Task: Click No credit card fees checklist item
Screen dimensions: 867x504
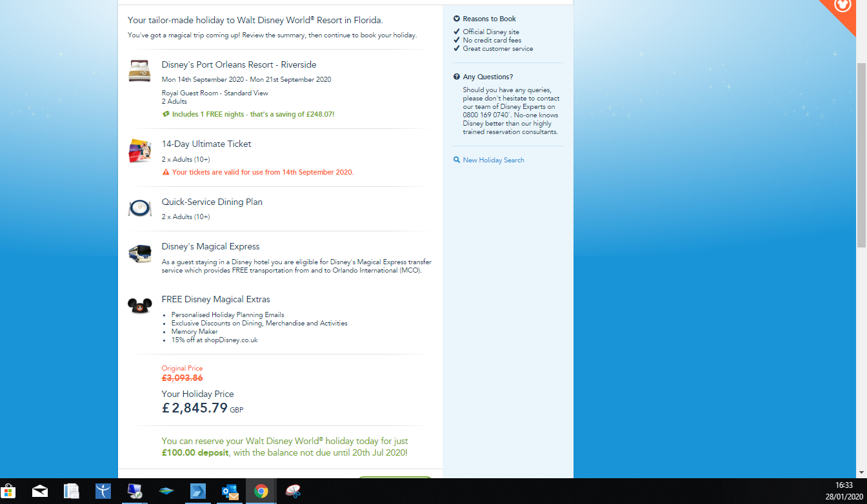Action: [492, 40]
